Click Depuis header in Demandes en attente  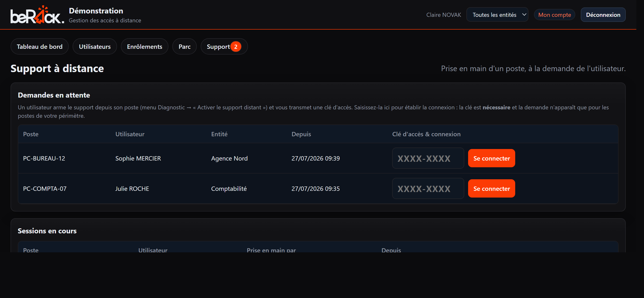coord(301,134)
